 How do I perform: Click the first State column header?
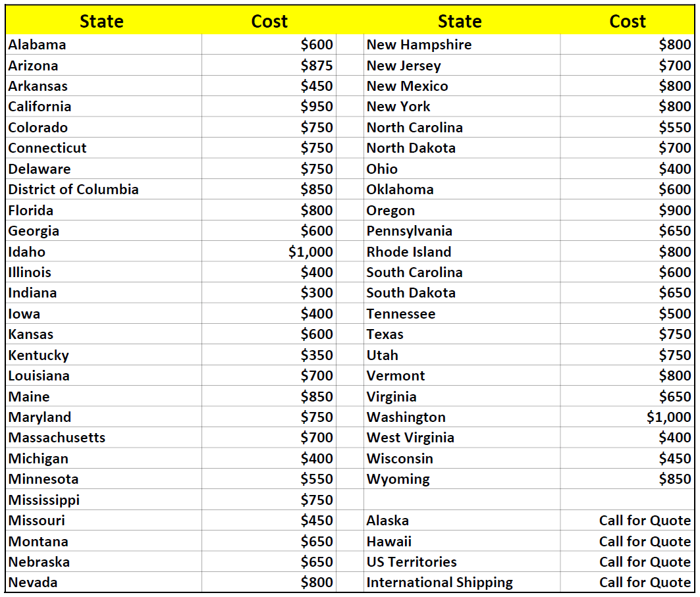103,21
